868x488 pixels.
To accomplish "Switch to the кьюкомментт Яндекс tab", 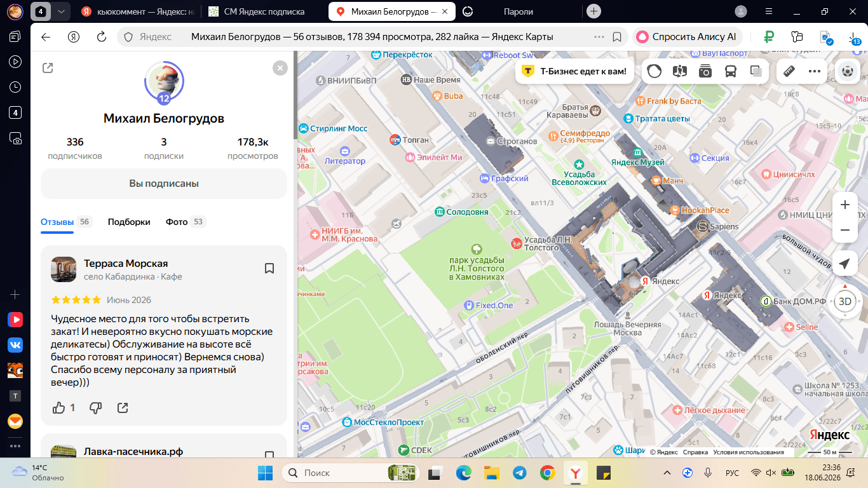I will 137,11.
